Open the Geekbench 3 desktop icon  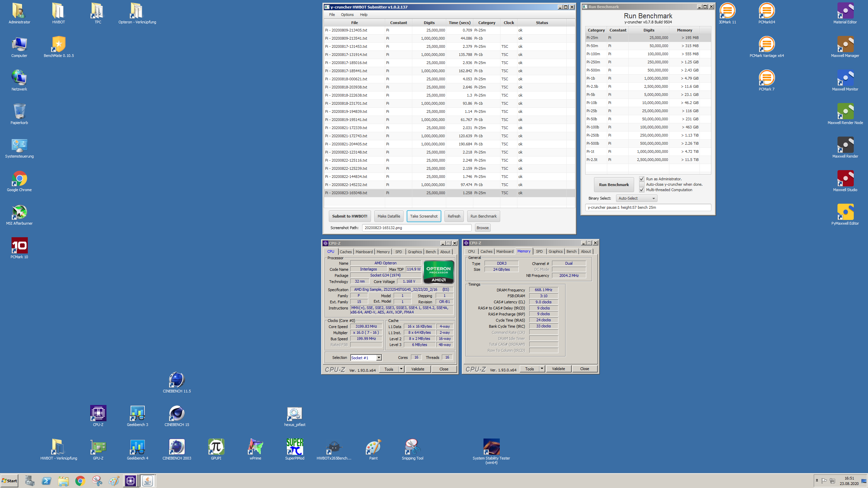pyautogui.click(x=137, y=416)
